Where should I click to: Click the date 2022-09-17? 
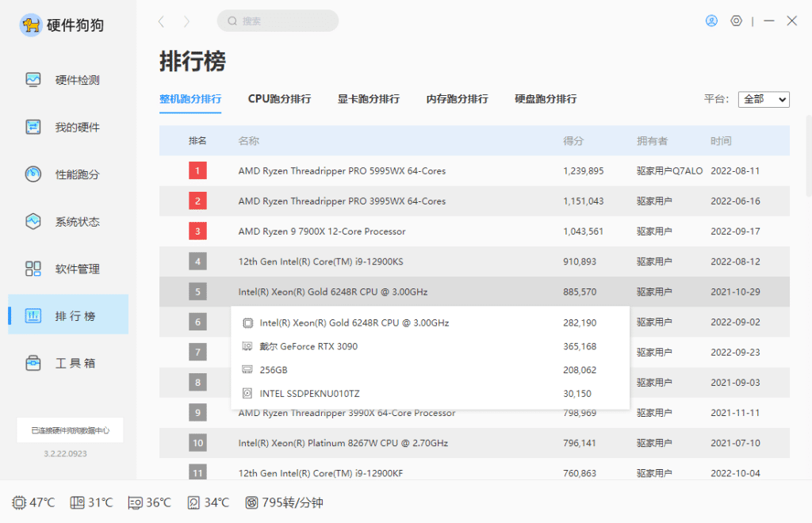[735, 231]
